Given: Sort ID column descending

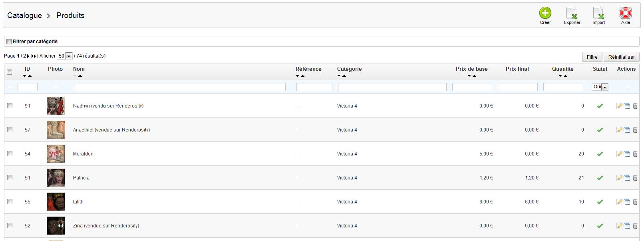Looking at the screenshot, I should (x=25, y=76).
